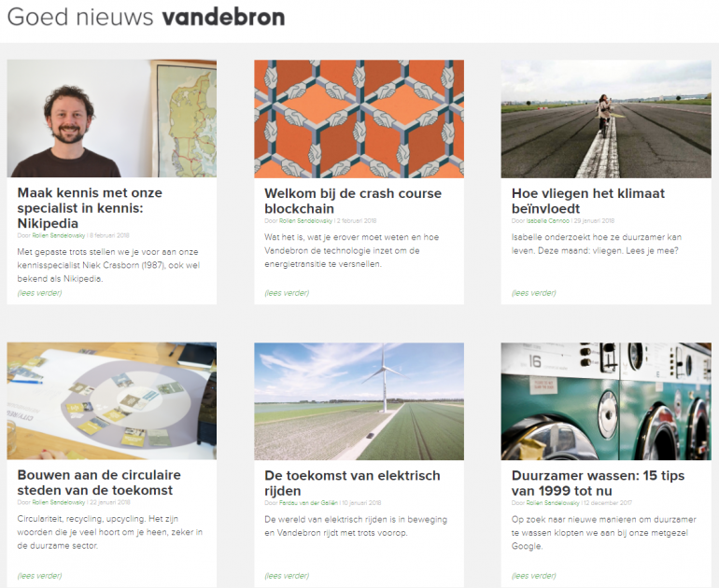
Task: Click the wind turbine field image
Action: (359, 401)
